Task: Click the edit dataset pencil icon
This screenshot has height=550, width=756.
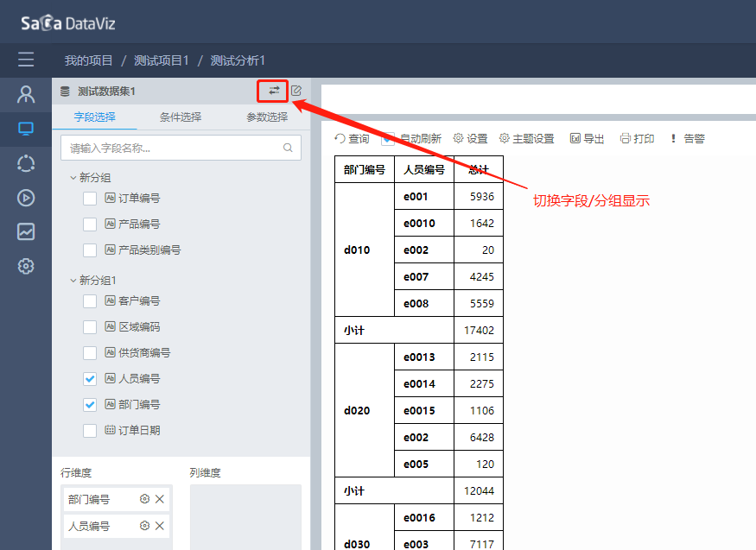Action: [x=296, y=91]
